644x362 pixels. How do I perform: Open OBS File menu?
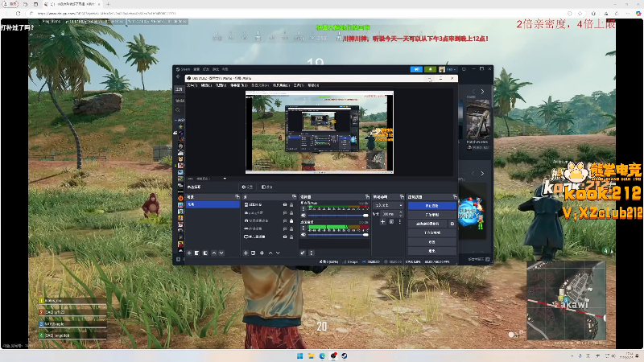tap(192, 85)
